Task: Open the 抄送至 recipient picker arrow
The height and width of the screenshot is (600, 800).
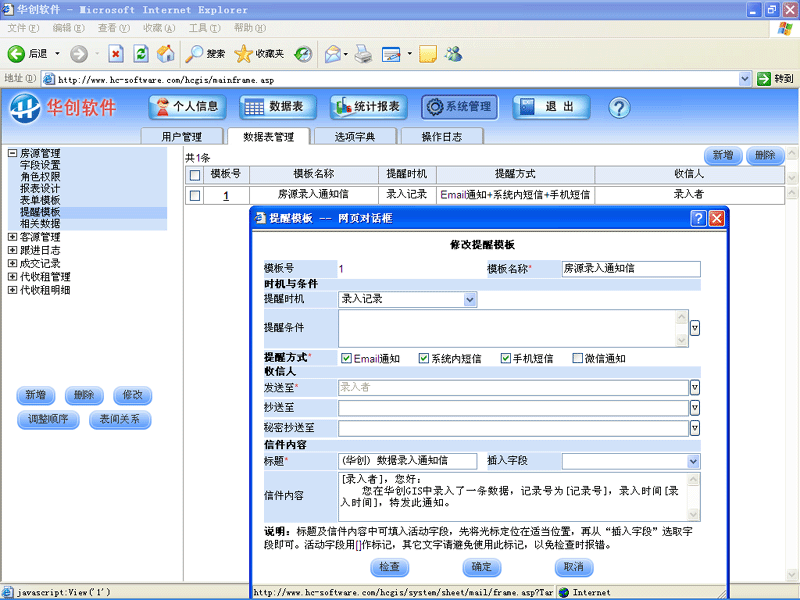Action: pos(694,408)
